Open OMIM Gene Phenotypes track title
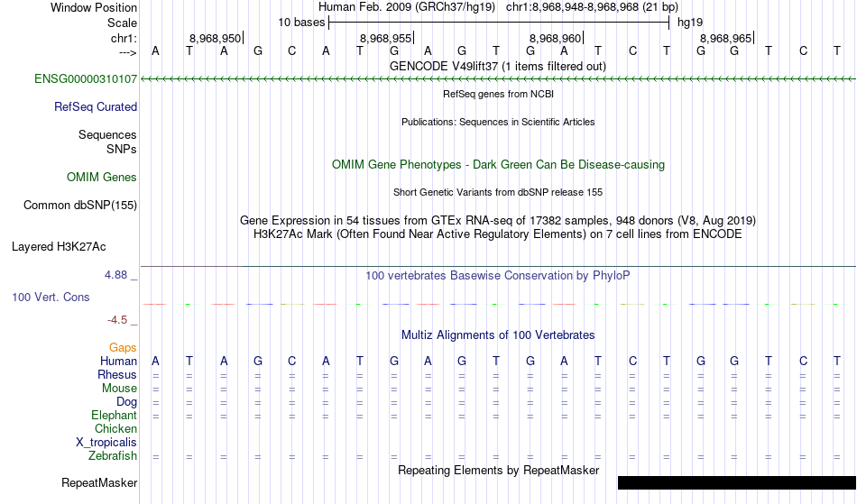857x504 pixels. pos(498,165)
